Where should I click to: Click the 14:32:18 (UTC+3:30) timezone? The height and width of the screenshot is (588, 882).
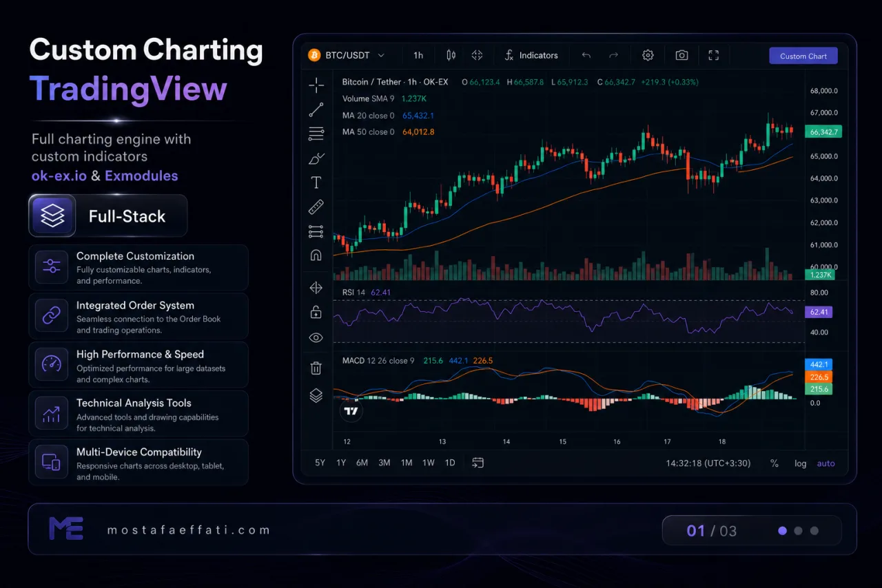tap(708, 463)
